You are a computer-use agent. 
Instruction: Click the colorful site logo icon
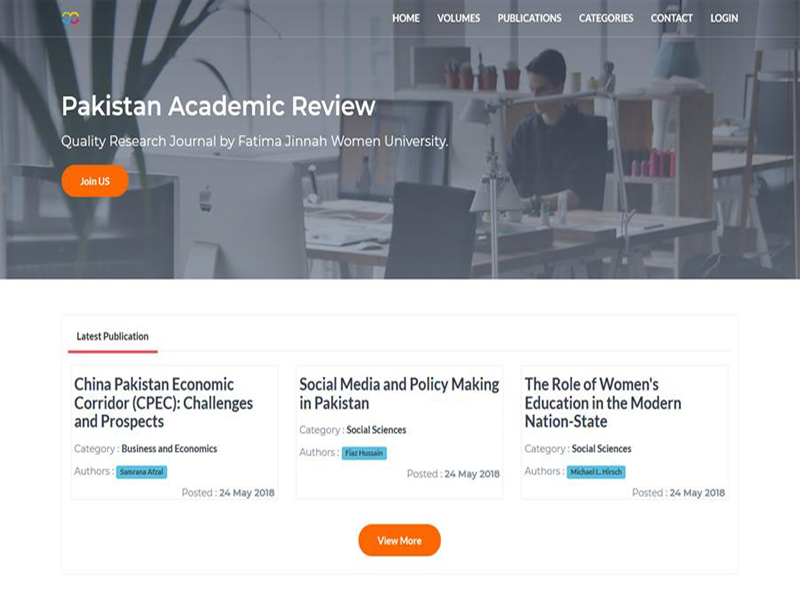pyautogui.click(x=70, y=18)
